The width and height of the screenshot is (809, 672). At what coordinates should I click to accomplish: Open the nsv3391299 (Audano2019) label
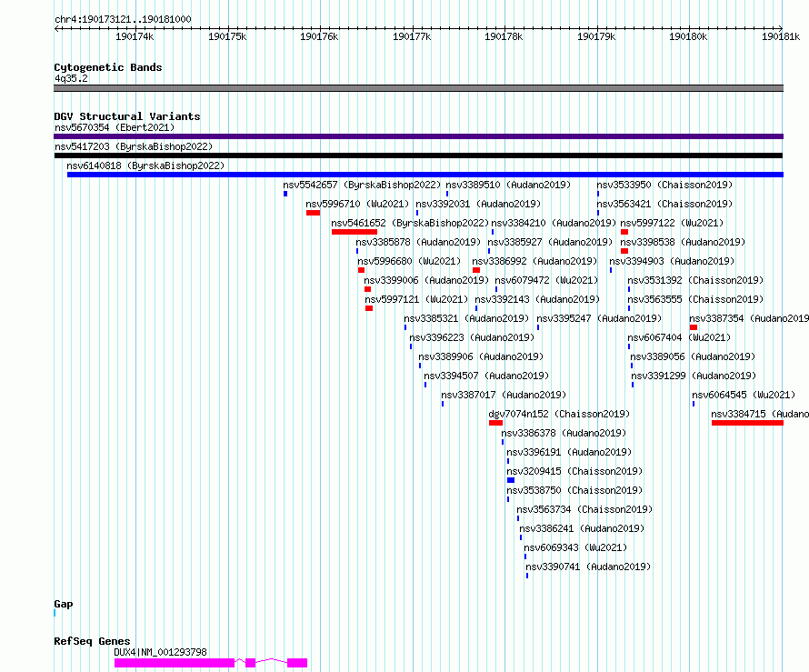pos(694,376)
